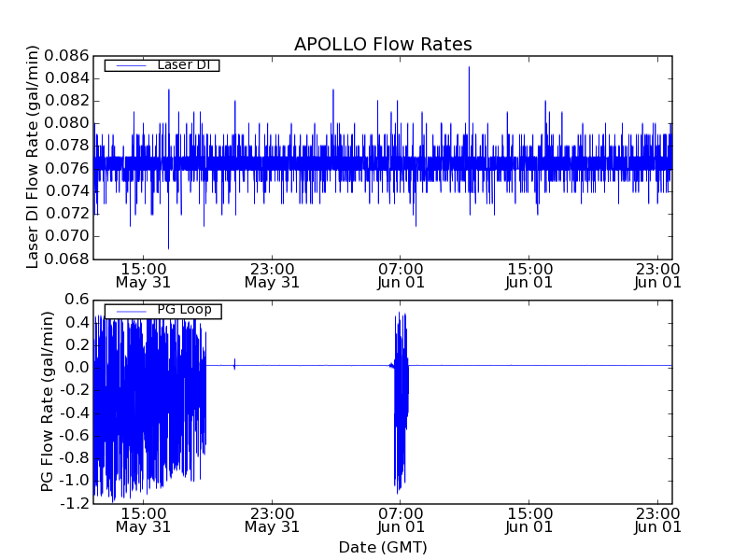
Task: Click "15:00 May 31" under the PG Loop plot
Action: click(x=143, y=521)
